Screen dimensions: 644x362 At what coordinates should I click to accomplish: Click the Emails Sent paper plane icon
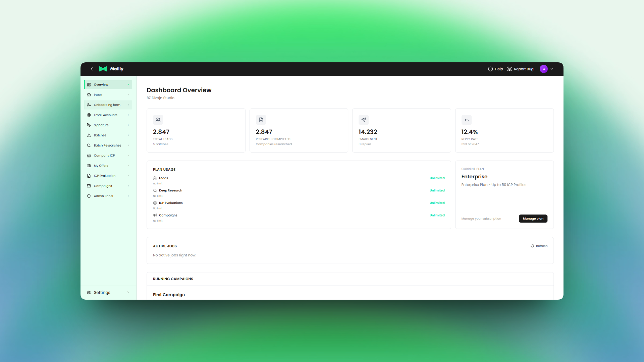(x=364, y=120)
